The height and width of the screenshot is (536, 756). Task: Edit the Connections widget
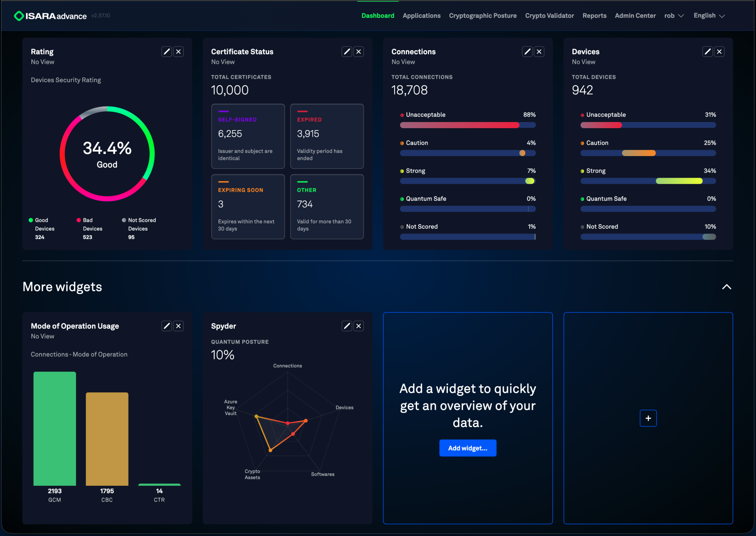click(x=527, y=51)
